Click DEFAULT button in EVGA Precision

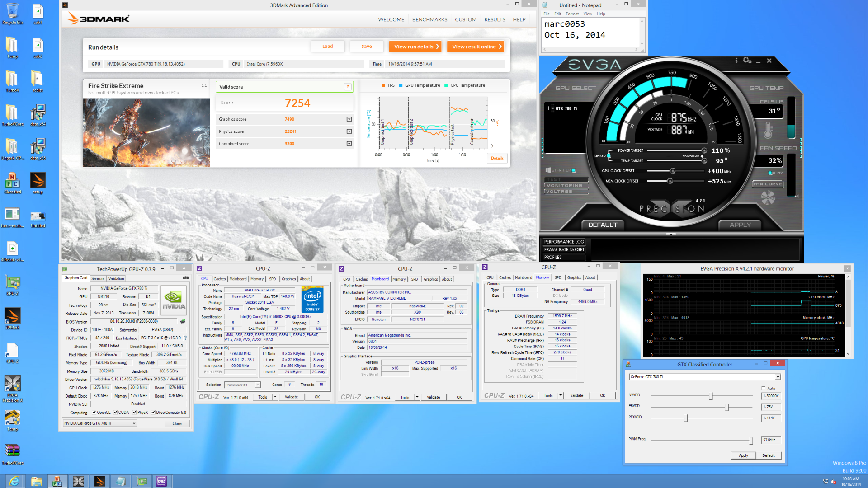pos(602,225)
